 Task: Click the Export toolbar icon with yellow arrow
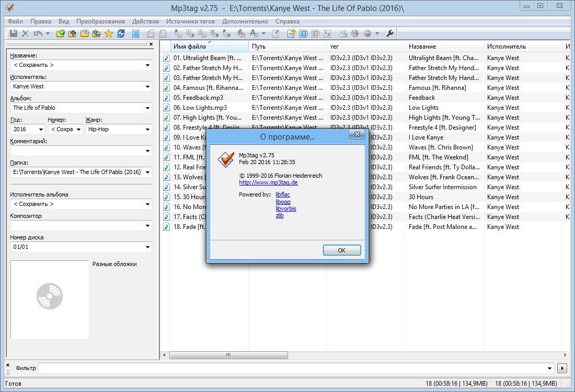[x=291, y=34]
